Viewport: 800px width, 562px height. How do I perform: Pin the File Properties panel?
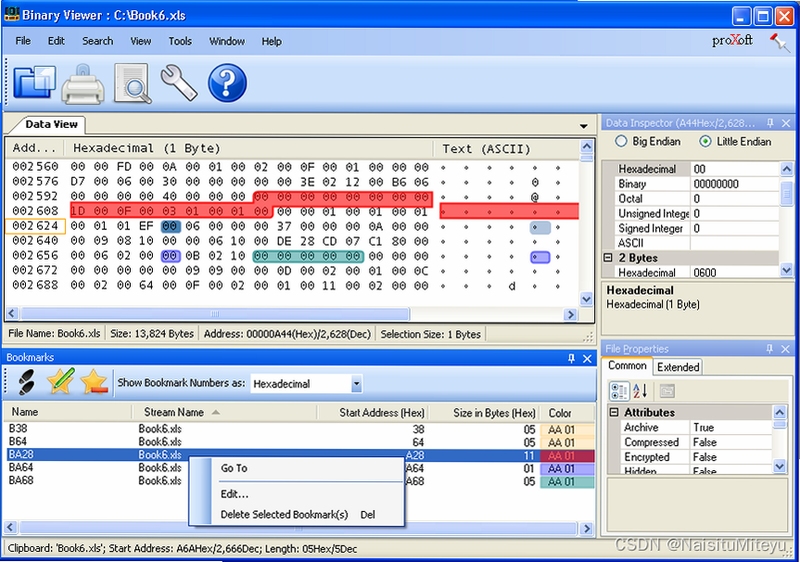769,349
